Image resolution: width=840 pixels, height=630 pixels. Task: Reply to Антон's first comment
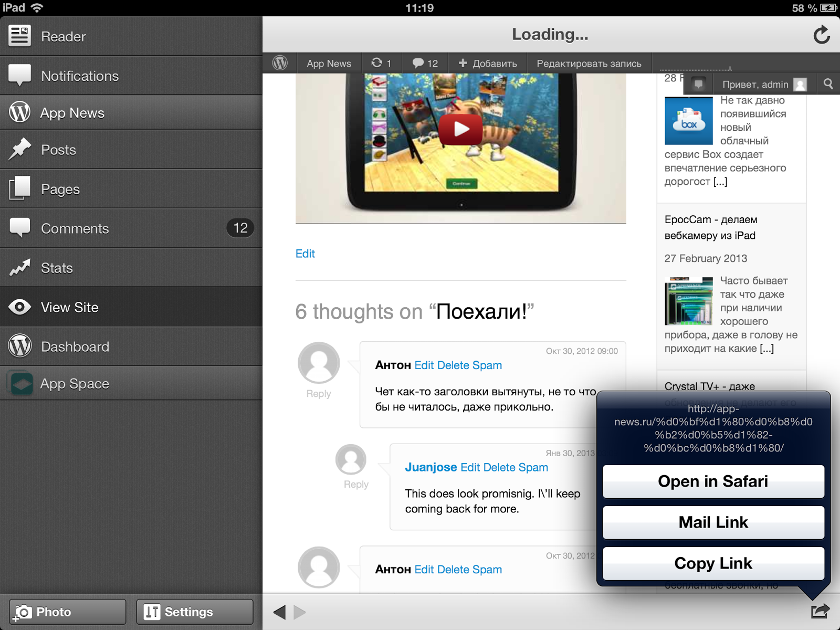(x=319, y=394)
